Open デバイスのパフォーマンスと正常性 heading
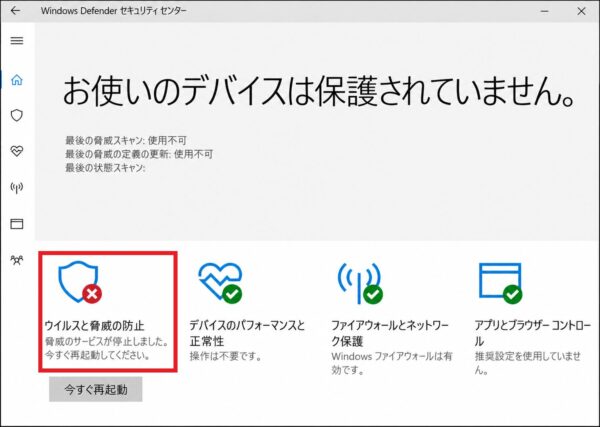The height and width of the screenshot is (427, 600). click(247, 333)
